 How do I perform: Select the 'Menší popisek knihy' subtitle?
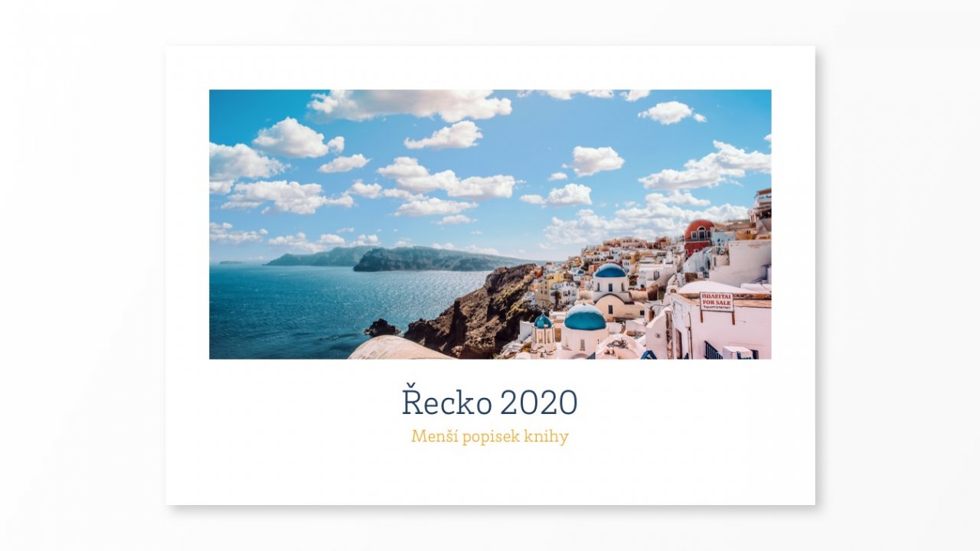490,436
